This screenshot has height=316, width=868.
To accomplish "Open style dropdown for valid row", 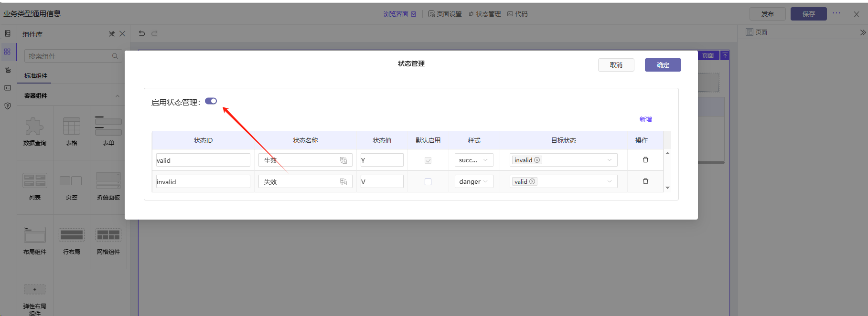I will pyautogui.click(x=473, y=160).
